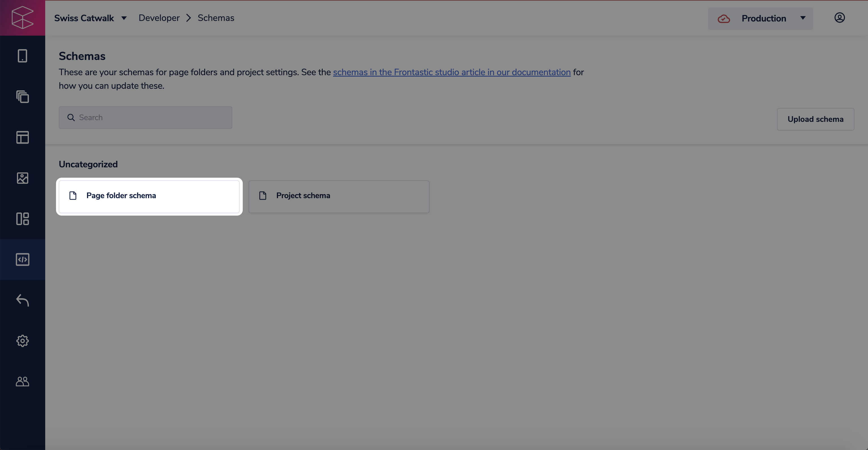This screenshot has height=450, width=868.
Task: Open the Project schema card
Action: 339,196
